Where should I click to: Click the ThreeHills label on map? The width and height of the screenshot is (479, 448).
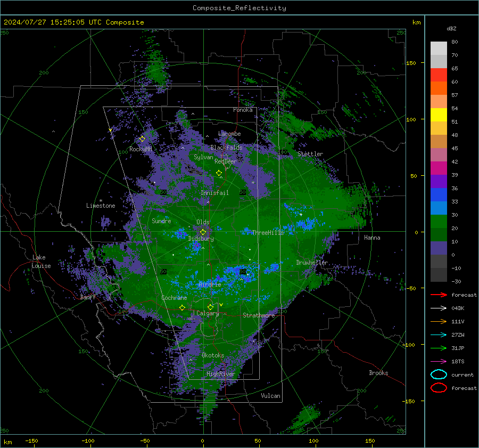pos(268,233)
